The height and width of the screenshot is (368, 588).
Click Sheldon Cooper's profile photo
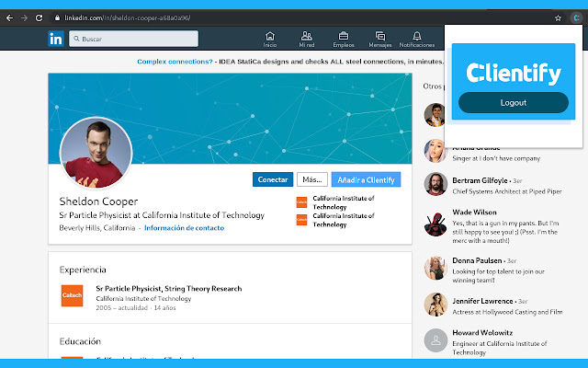pyautogui.click(x=96, y=153)
